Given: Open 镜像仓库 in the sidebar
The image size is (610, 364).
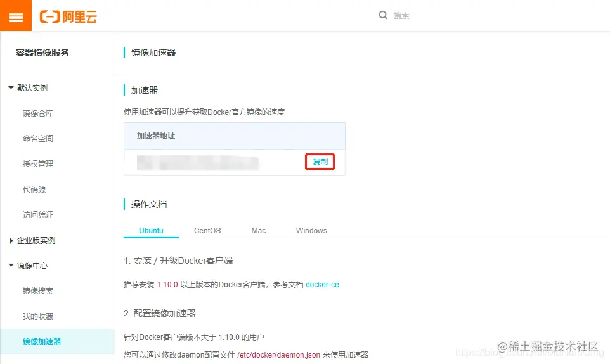Looking at the screenshot, I should click(38, 113).
